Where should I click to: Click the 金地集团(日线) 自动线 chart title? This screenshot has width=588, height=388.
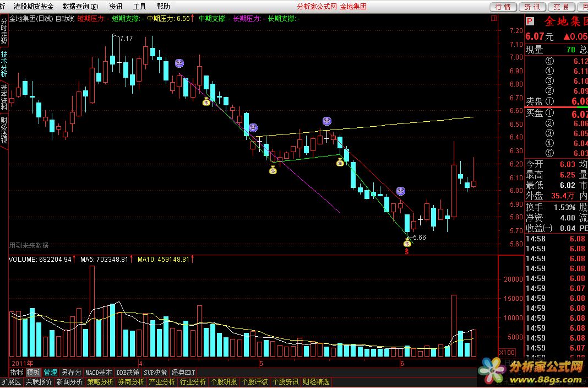42,18
